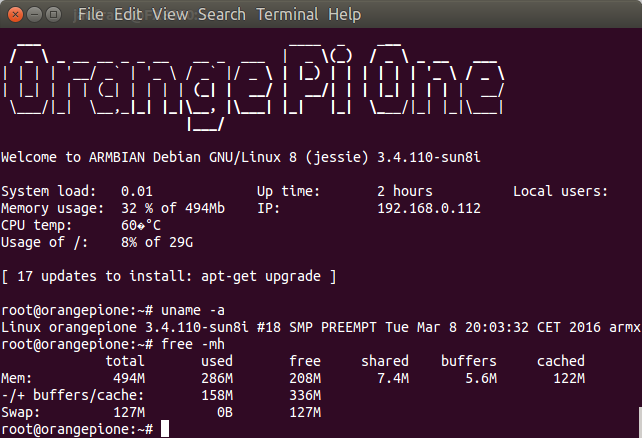Screen dimensions: 642x438
Task: Click the terminal scrollbar handle at right edge
Action: point(640,422)
